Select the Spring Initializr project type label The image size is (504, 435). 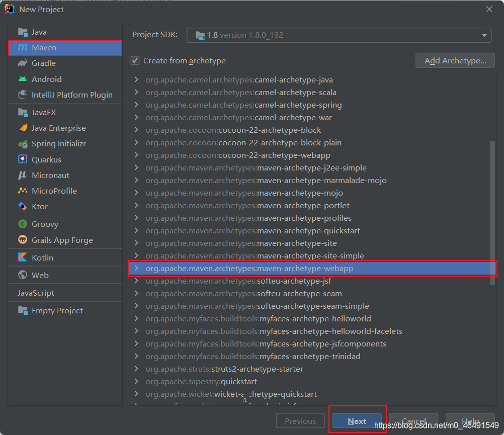click(x=59, y=144)
